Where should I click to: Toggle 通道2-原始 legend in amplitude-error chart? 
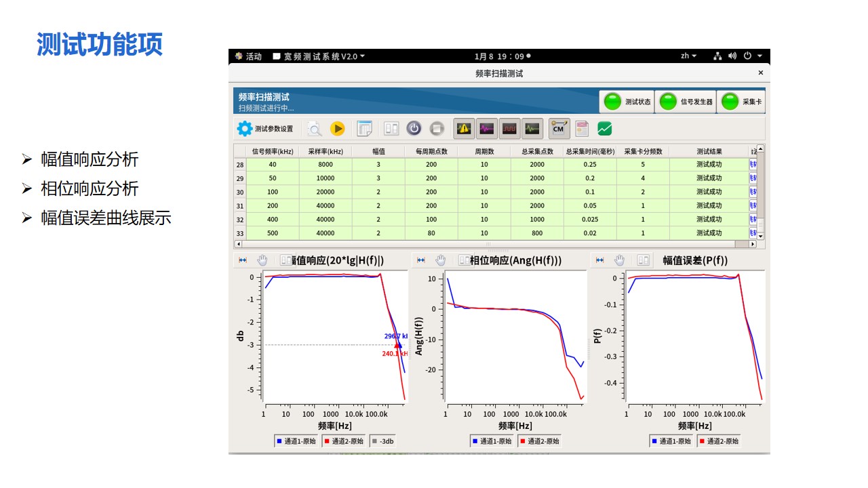(718, 441)
